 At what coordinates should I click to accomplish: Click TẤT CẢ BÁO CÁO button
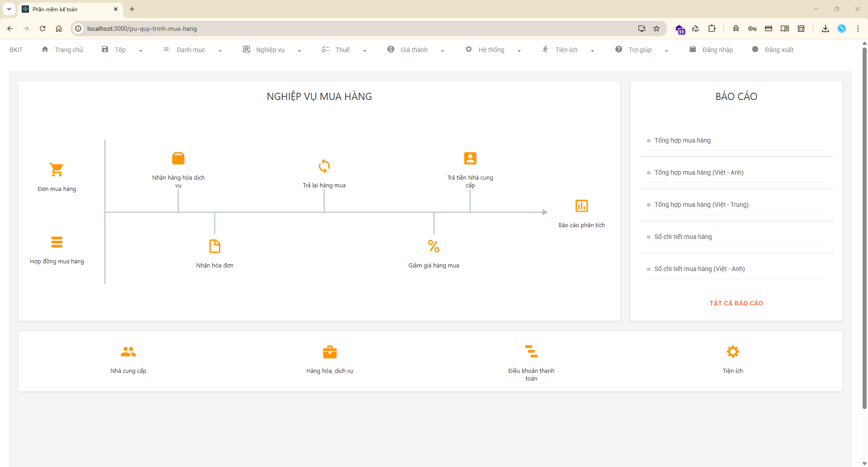(736, 303)
